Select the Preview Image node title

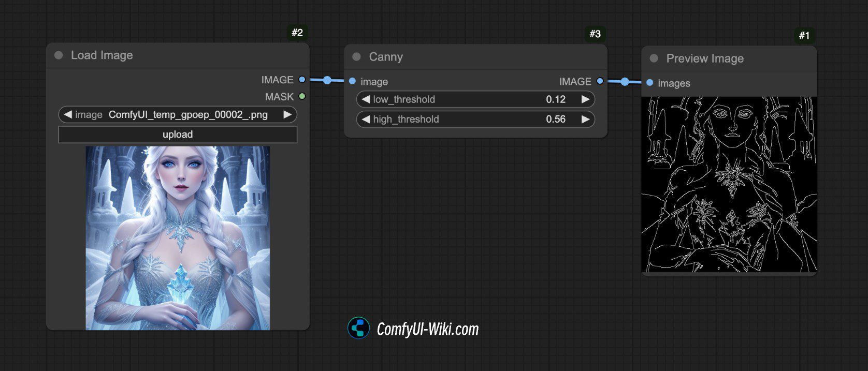click(705, 58)
